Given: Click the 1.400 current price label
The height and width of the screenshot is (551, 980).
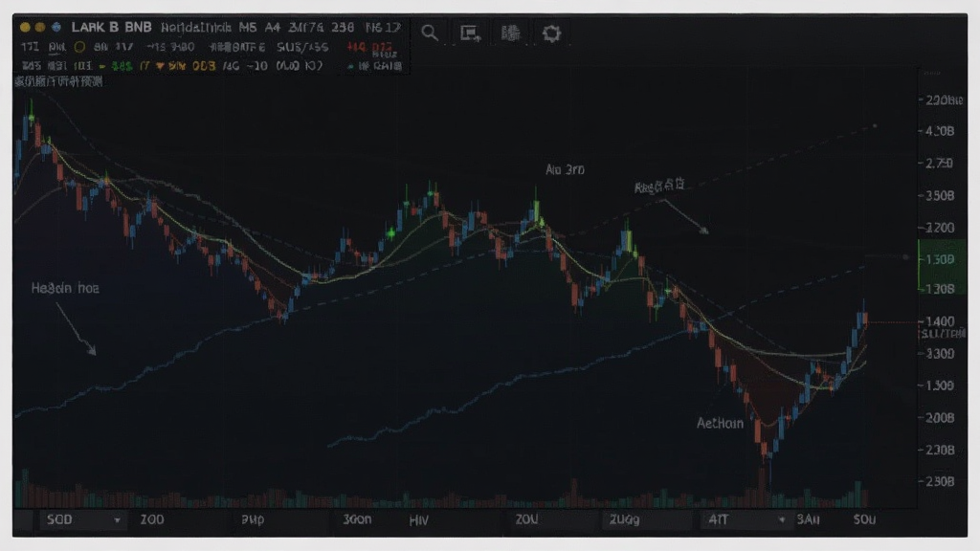Looking at the screenshot, I should pyautogui.click(x=940, y=321).
